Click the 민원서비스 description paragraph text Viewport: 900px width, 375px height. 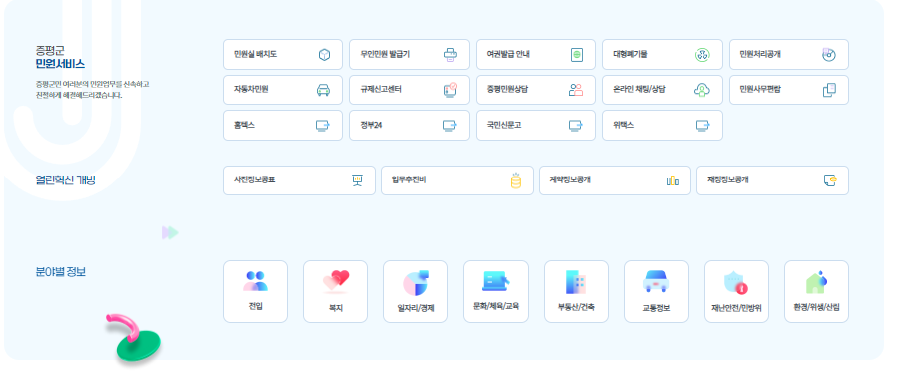tap(92, 90)
